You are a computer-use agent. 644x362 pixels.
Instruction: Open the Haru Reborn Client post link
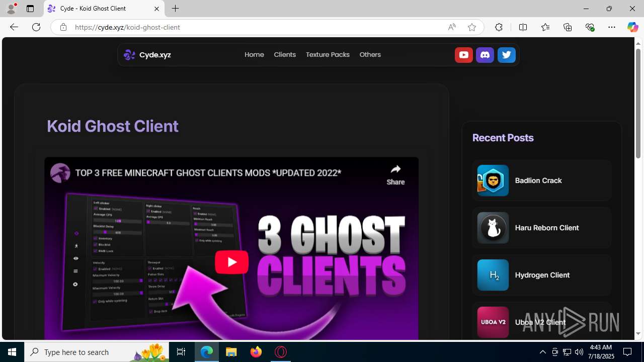click(x=547, y=228)
